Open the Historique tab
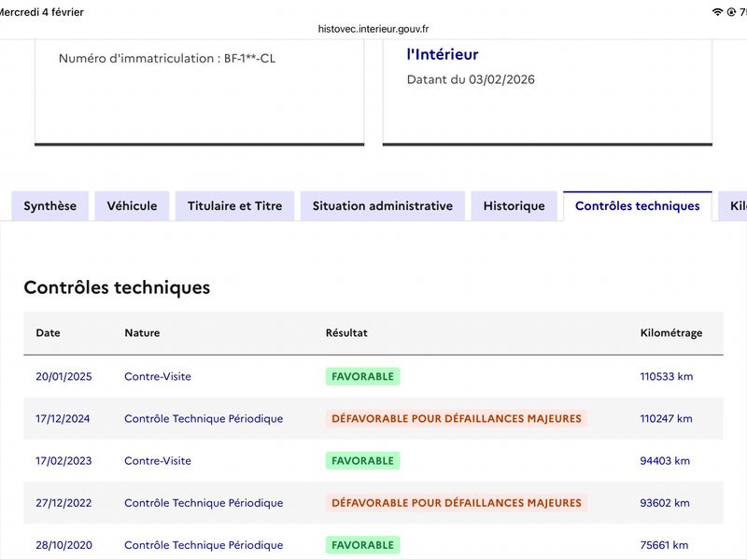The image size is (747, 560). point(514,206)
